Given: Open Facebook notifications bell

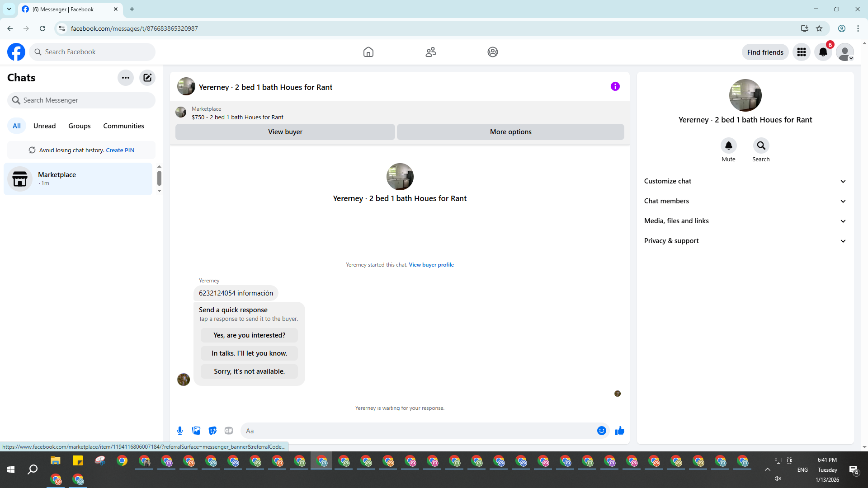Looking at the screenshot, I should pos(823,52).
